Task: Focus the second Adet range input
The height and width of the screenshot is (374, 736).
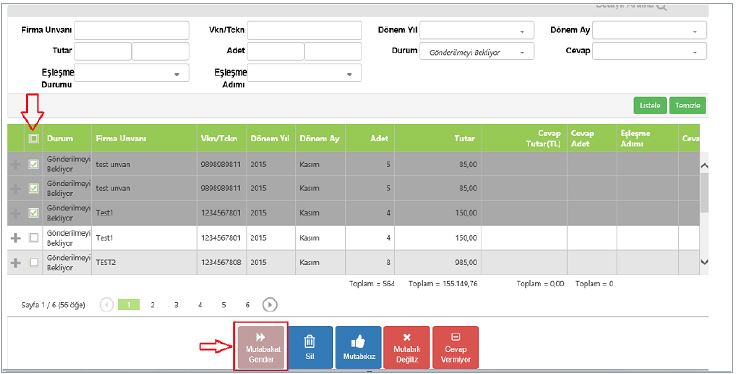Action: pos(333,51)
